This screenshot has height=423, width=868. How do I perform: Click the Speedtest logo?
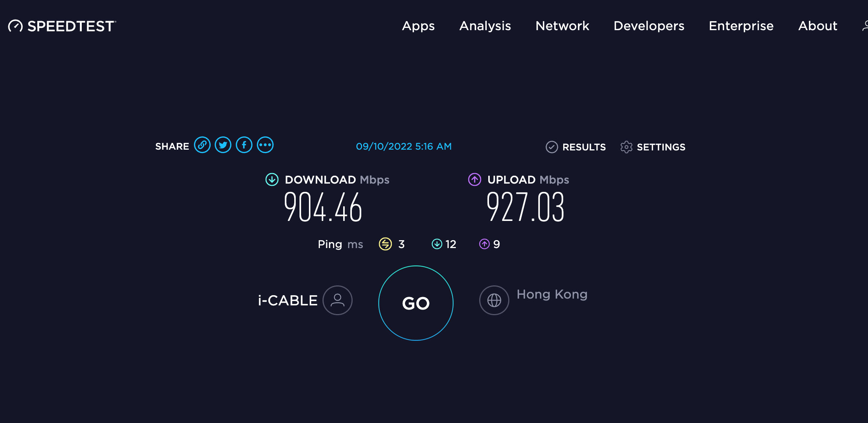click(x=62, y=26)
